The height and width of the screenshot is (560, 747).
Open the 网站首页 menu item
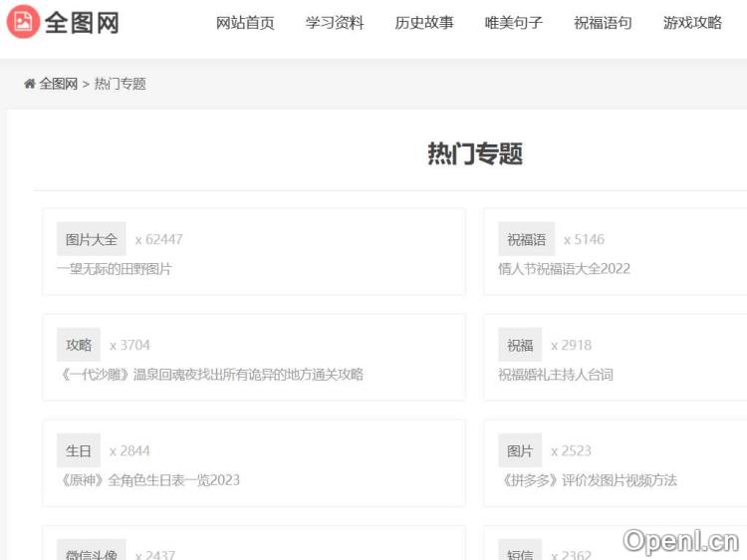245,22
